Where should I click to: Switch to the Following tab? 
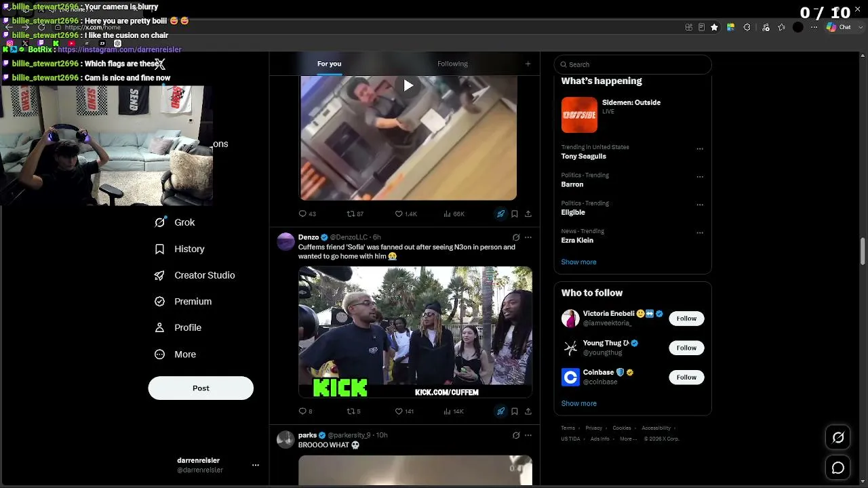pos(452,64)
